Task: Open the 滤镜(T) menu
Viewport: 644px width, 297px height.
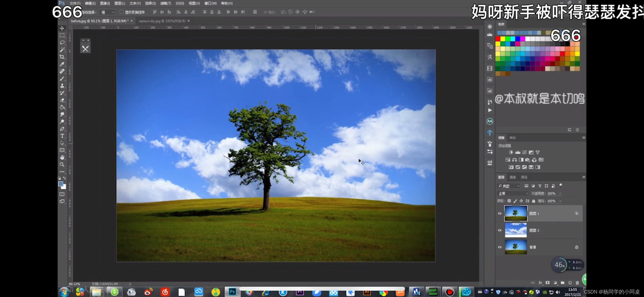Action: click(x=165, y=3)
